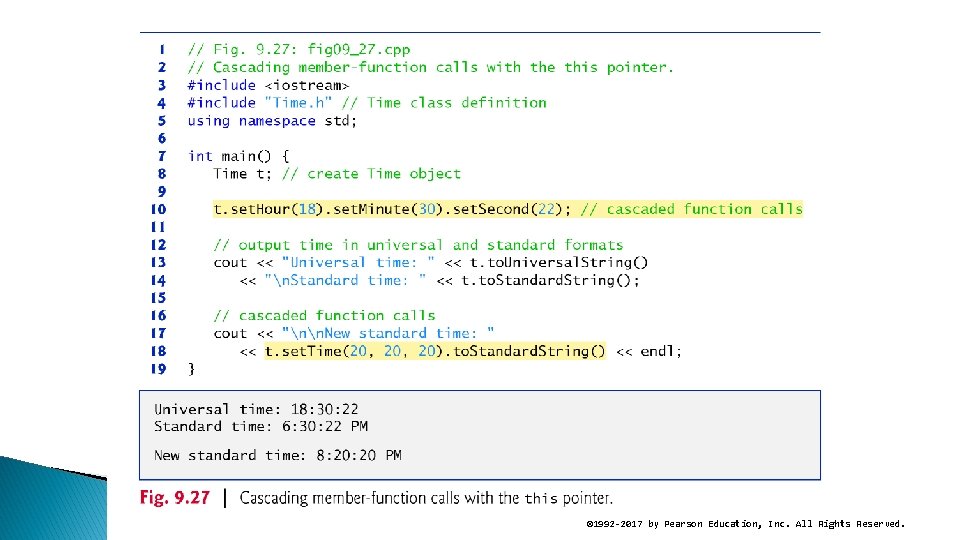Click line number 18 in the code gutter
This screenshot has height=540, width=960.
coord(159,351)
